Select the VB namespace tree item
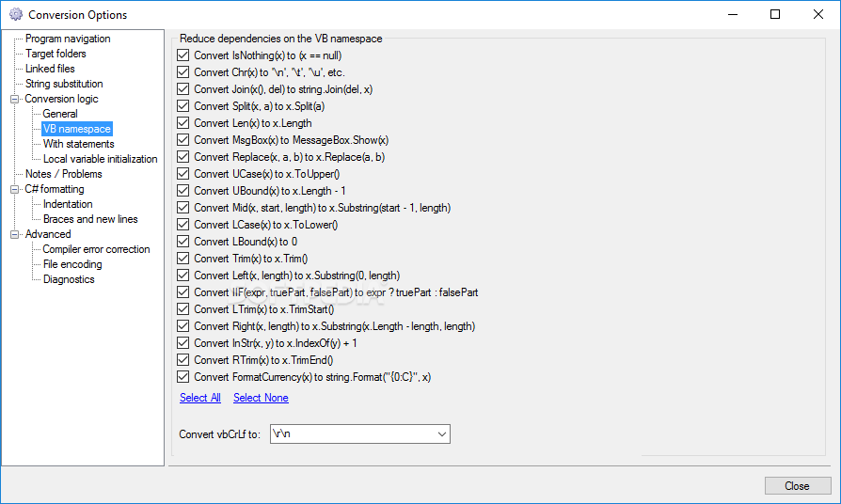This screenshot has height=504, width=841. click(77, 129)
